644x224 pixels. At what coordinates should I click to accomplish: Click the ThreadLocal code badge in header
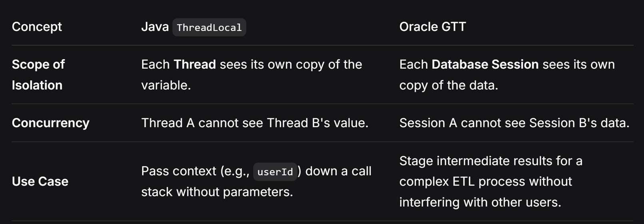tap(209, 27)
